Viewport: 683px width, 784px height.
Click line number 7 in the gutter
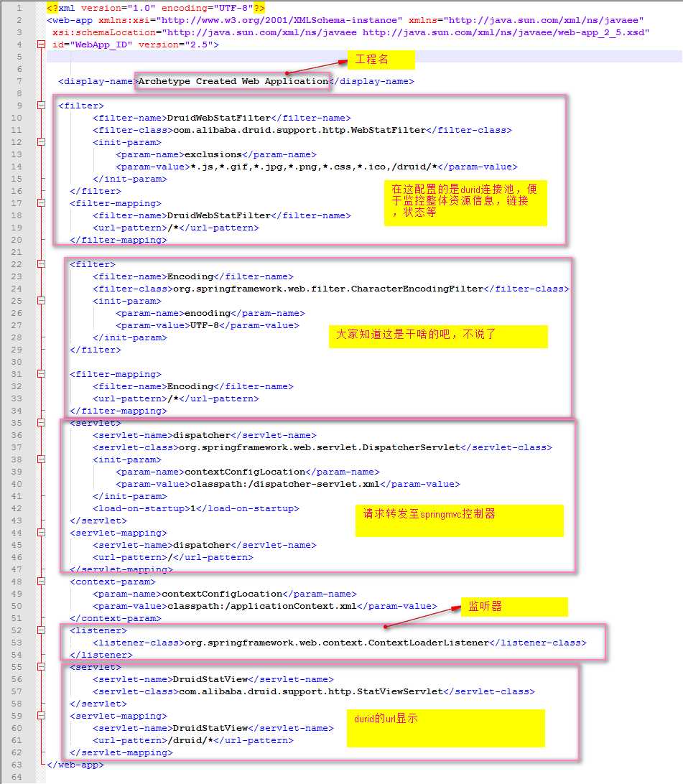click(x=19, y=81)
